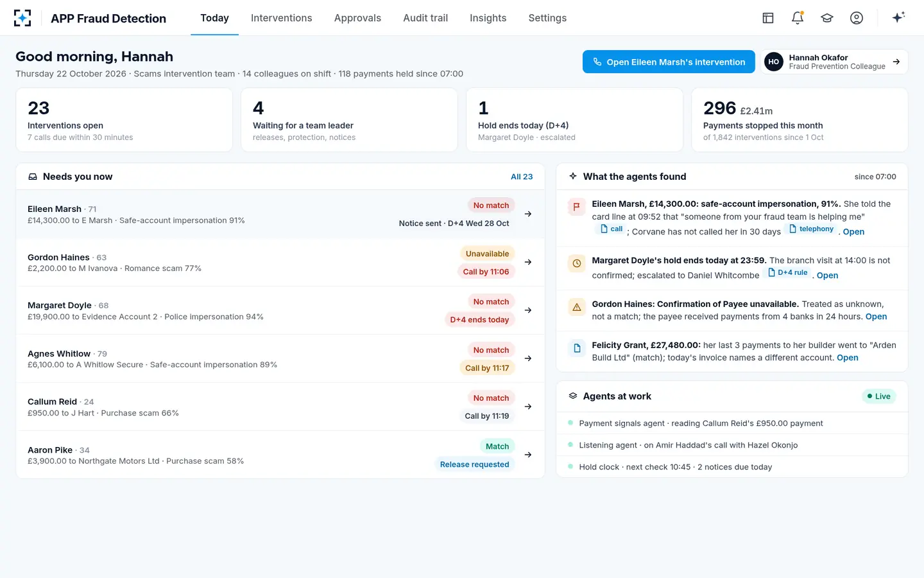Open the 'D+4 rule' citation chip
924x578 pixels.
(x=788, y=273)
